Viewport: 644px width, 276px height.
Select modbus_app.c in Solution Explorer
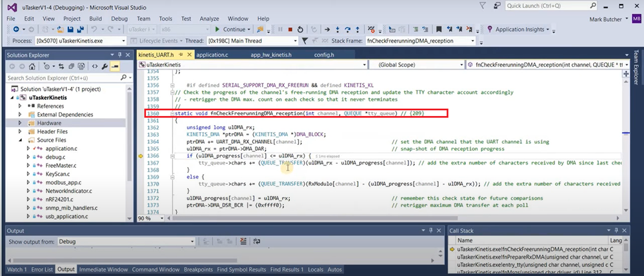[x=63, y=182]
